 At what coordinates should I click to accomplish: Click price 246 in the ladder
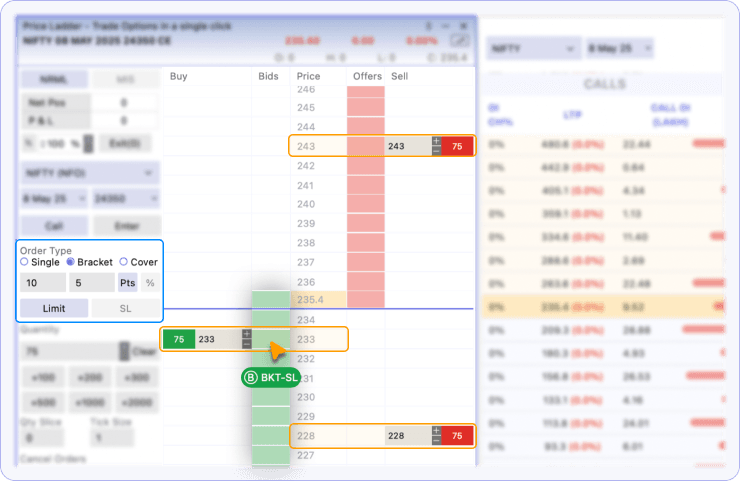pyautogui.click(x=306, y=90)
